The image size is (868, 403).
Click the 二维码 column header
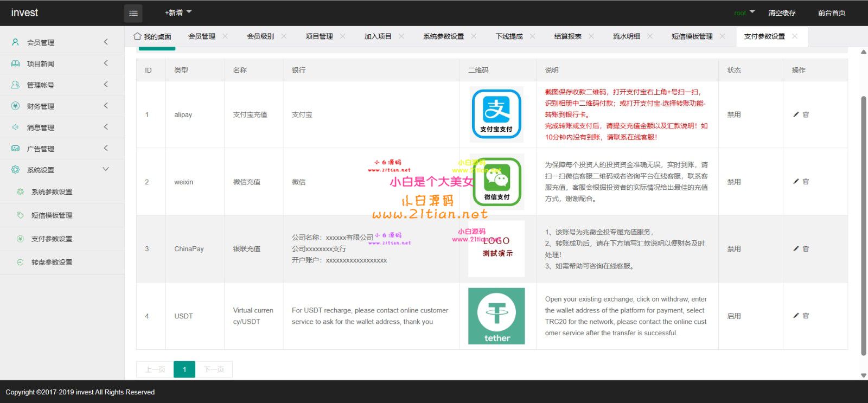click(478, 70)
